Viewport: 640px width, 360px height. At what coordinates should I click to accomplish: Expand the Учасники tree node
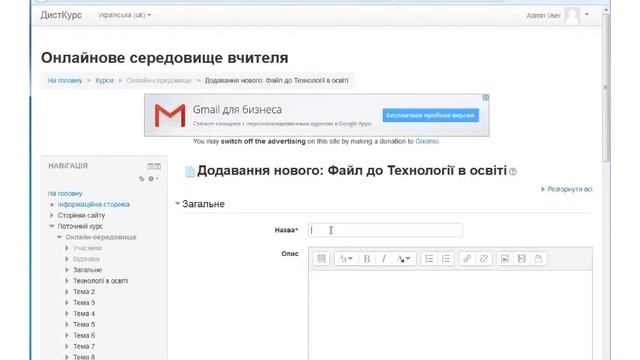coord(67,248)
